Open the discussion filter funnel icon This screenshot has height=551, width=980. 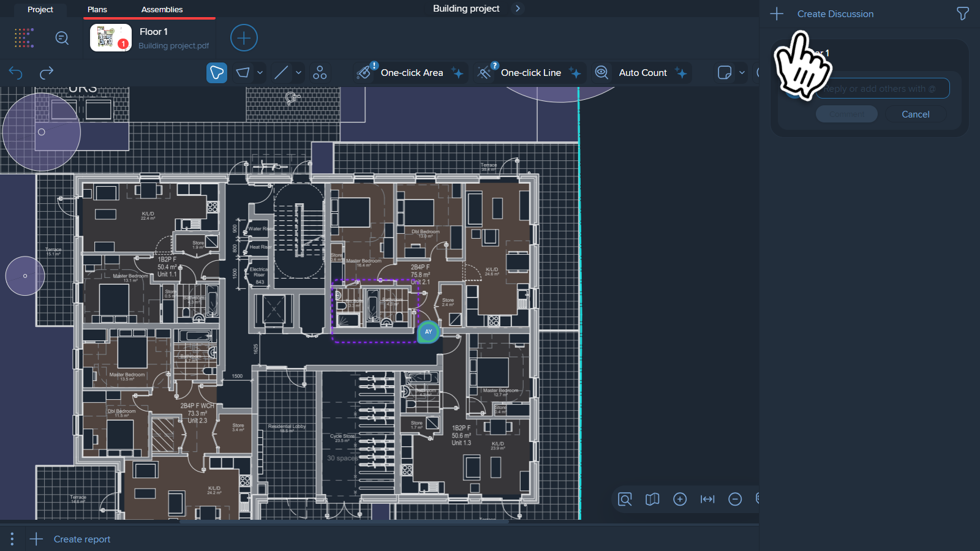click(x=963, y=13)
